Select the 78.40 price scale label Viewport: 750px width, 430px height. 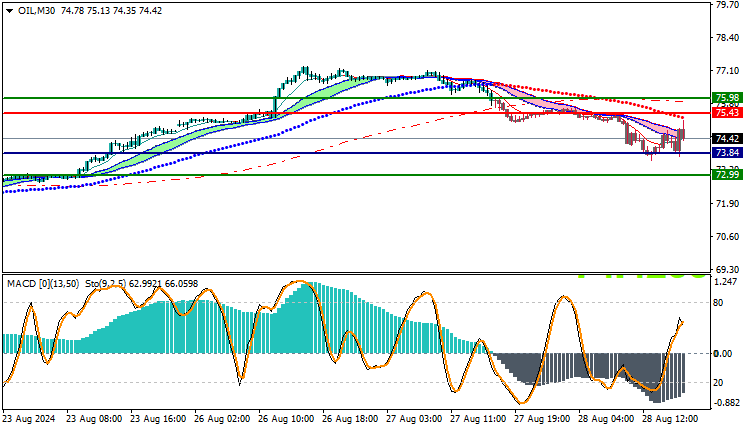pos(727,38)
